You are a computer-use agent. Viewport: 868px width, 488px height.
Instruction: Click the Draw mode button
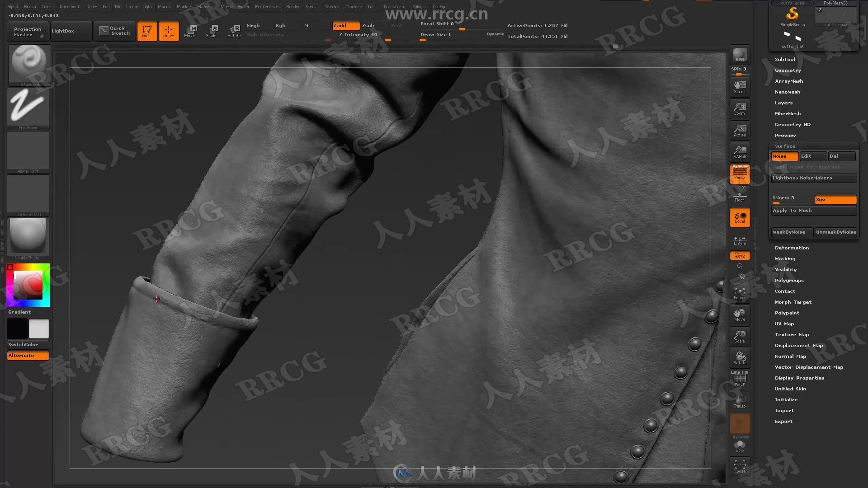(168, 30)
